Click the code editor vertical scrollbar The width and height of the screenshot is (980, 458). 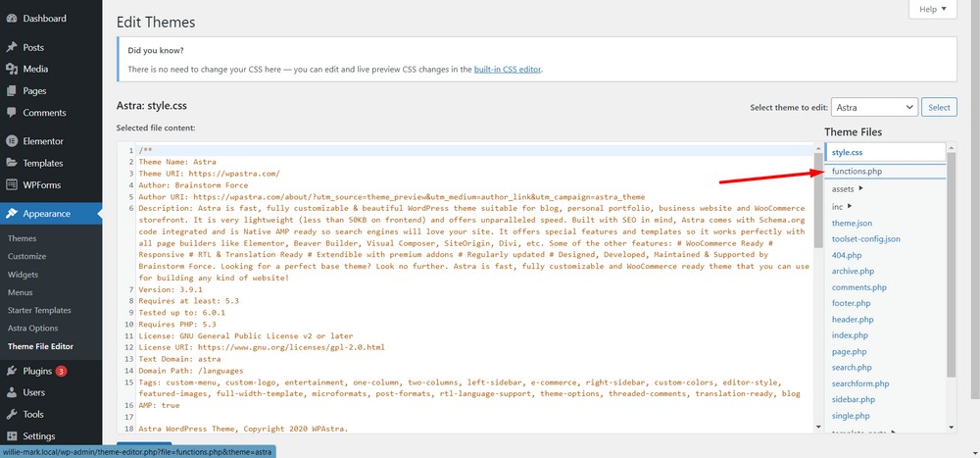pyautogui.click(x=818, y=199)
